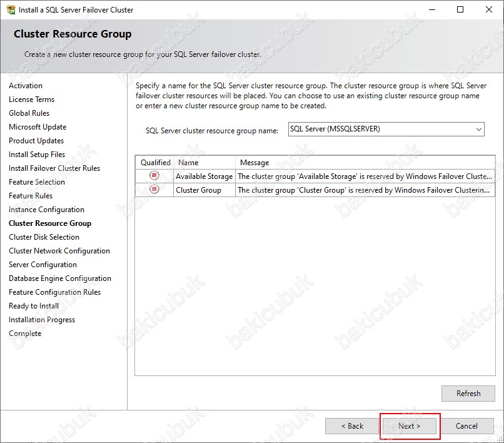This screenshot has width=504, height=443.
Task: Click failed status icon for Cluster Group
Action: (154, 189)
